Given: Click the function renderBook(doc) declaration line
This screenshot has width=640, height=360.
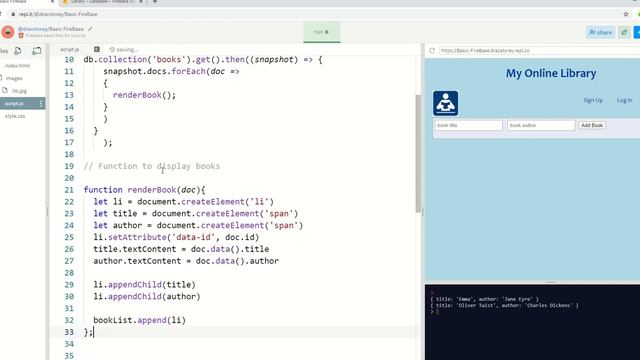Looking at the screenshot, I should click(144, 190).
